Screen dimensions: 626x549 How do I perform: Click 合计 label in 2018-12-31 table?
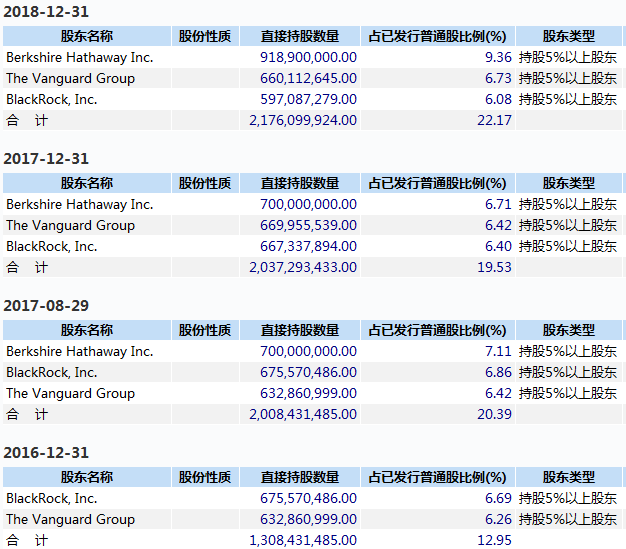pyautogui.click(x=27, y=120)
